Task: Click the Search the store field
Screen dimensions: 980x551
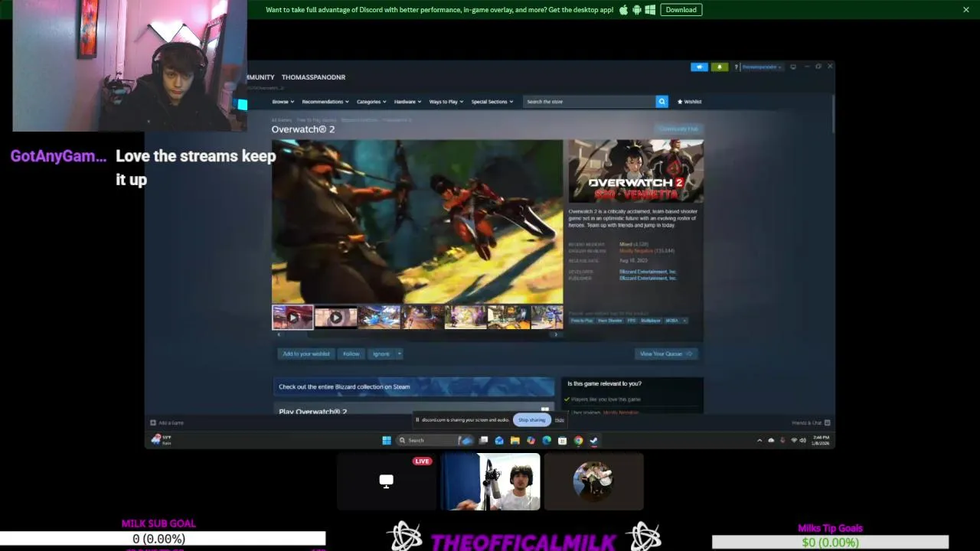Action: [x=590, y=102]
